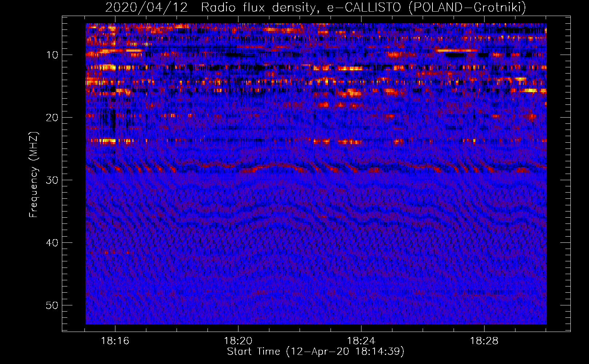Screen dimensions: 589x364
Task: Click the 40 MHz frequency tick label
Action: pyautogui.click(x=52, y=243)
